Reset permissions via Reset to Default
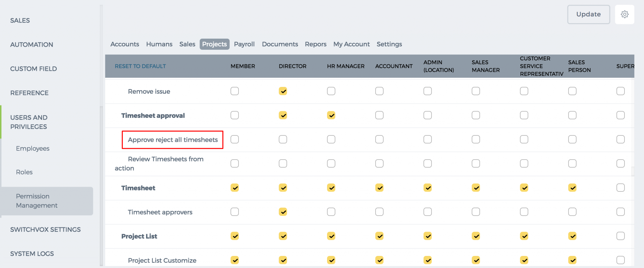 pos(140,66)
